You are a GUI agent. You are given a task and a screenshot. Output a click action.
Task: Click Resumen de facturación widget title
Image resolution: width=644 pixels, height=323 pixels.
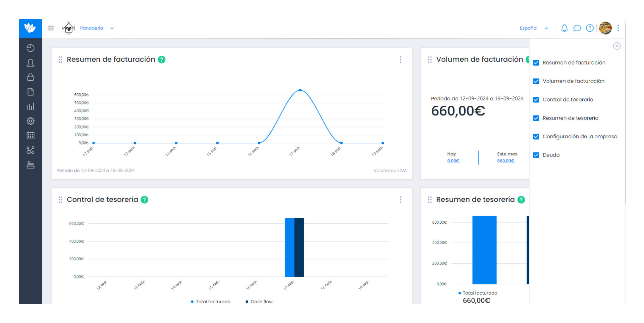(x=111, y=59)
